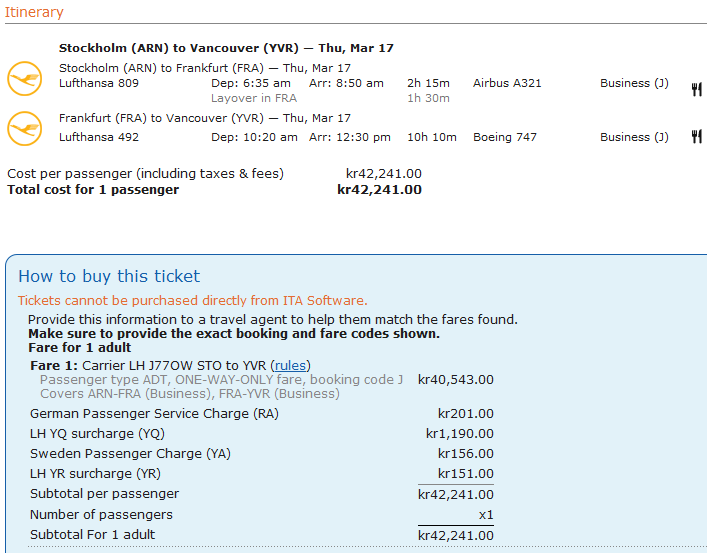Select the kr40,543.00 base fare amount

tap(455, 380)
